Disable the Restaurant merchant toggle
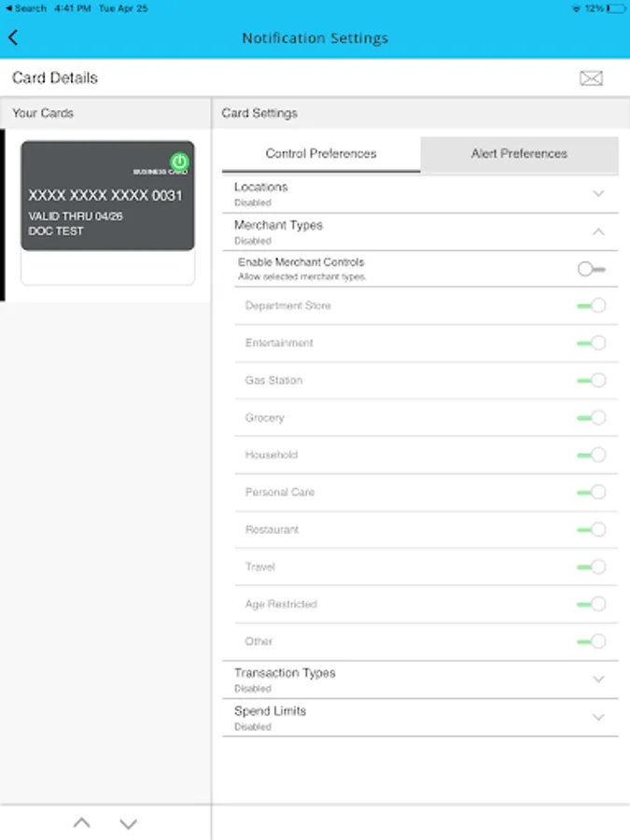The height and width of the screenshot is (840, 630). [x=591, y=529]
